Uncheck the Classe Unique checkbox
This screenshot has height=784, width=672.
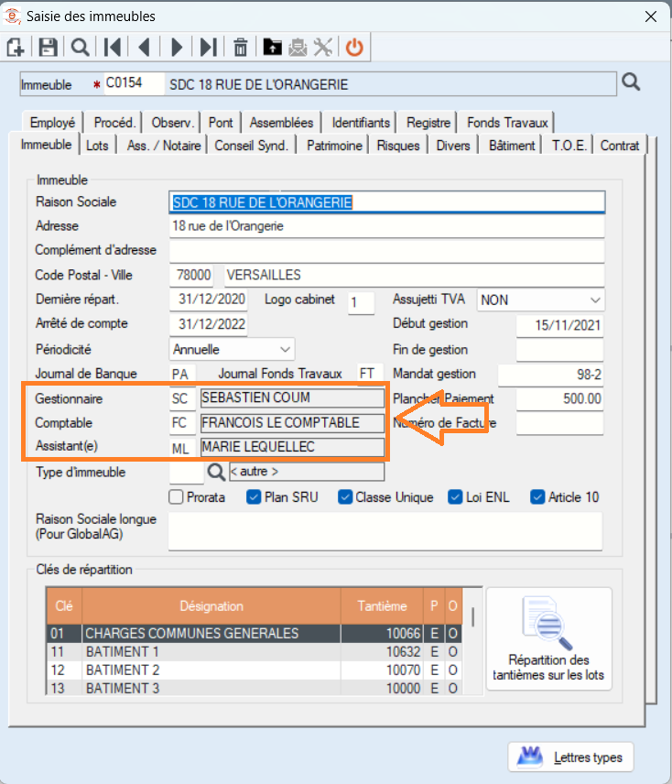(345, 497)
